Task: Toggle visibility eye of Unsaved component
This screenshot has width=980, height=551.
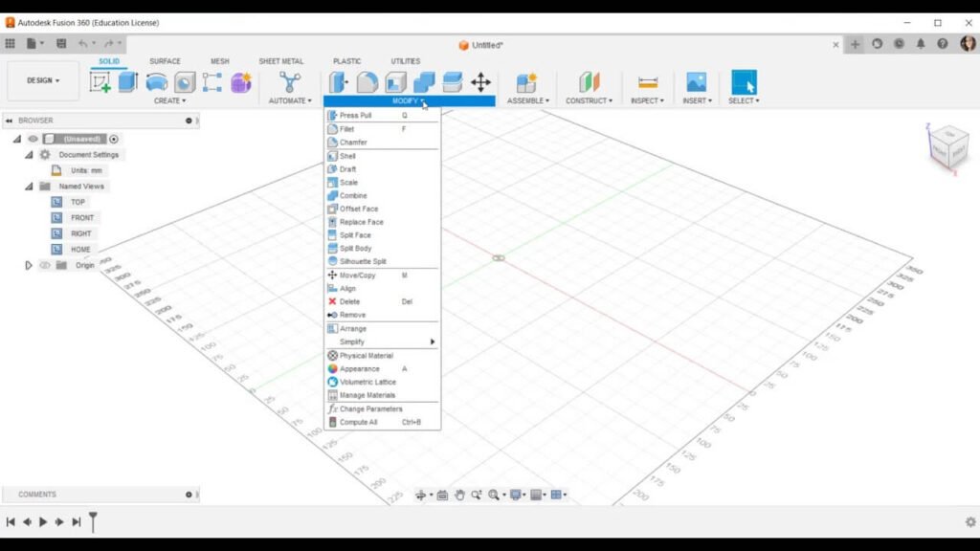Action: point(33,139)
